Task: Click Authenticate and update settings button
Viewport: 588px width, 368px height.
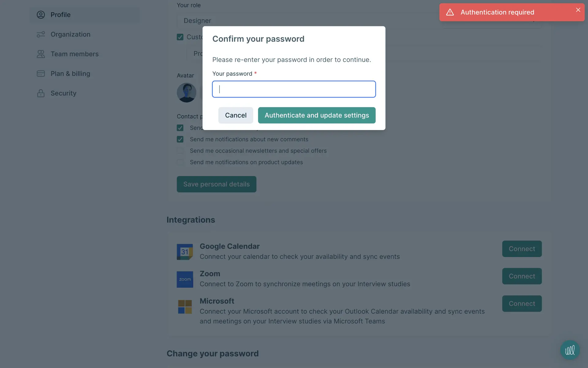Action: [x=317, y=115]
